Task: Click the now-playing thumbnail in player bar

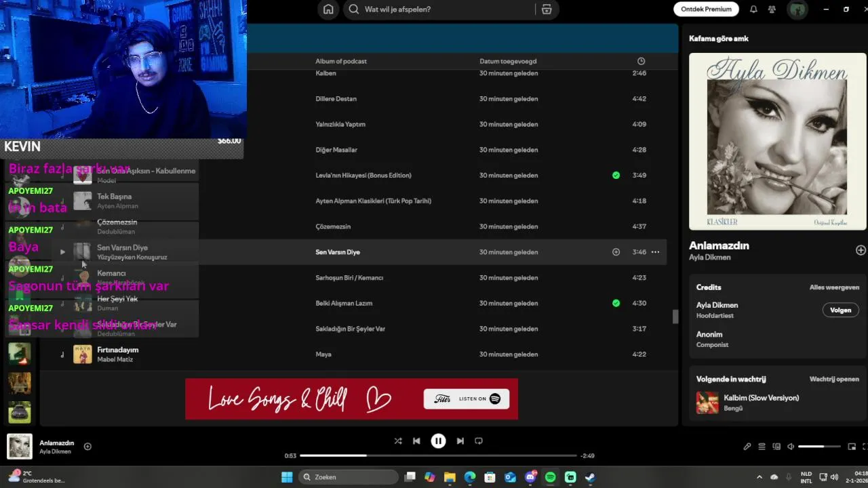Action: (x=19, y=446)
